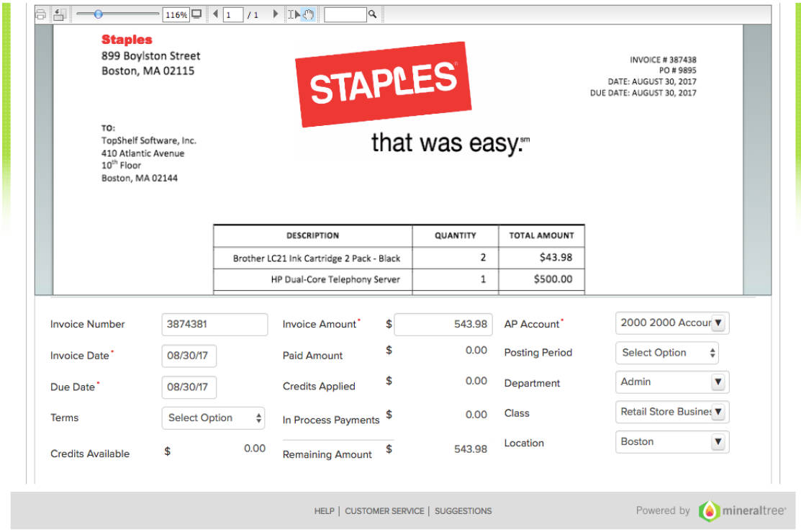Click the fit-to-screen display icon

tap(196, 14)
